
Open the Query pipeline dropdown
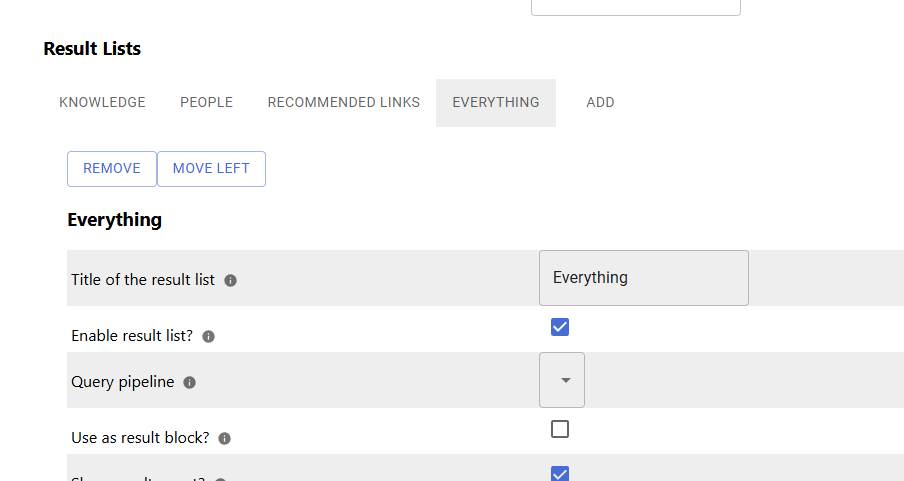click(562, 380)
